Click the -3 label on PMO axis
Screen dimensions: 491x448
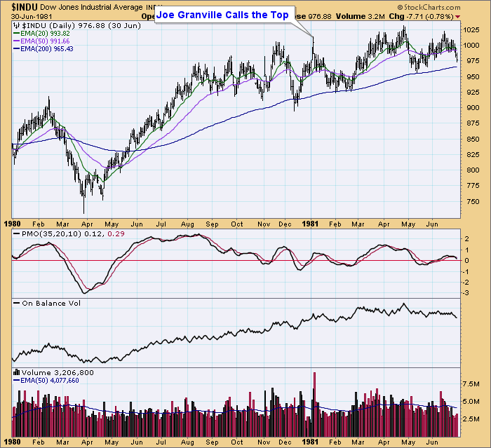point(466,293)
